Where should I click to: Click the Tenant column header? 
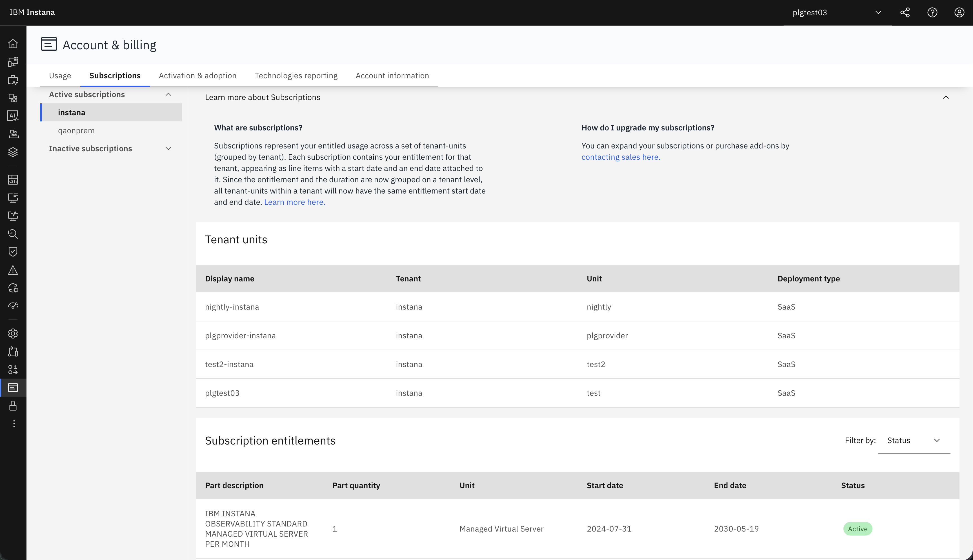point(408,279)
